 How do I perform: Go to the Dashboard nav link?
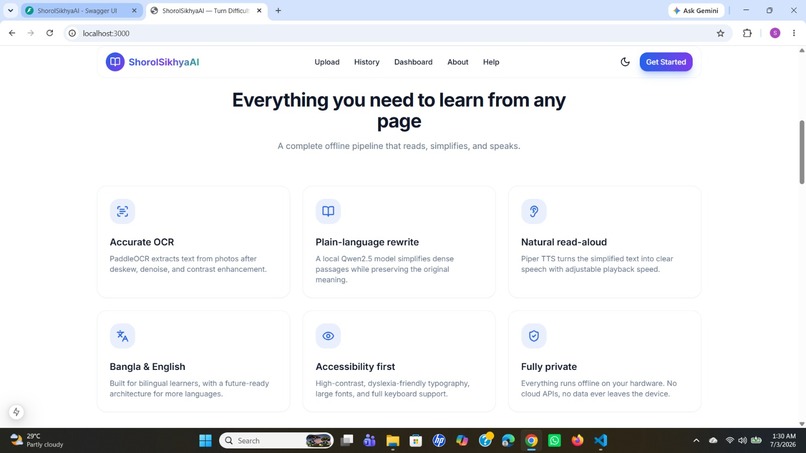tap(413, 62)
